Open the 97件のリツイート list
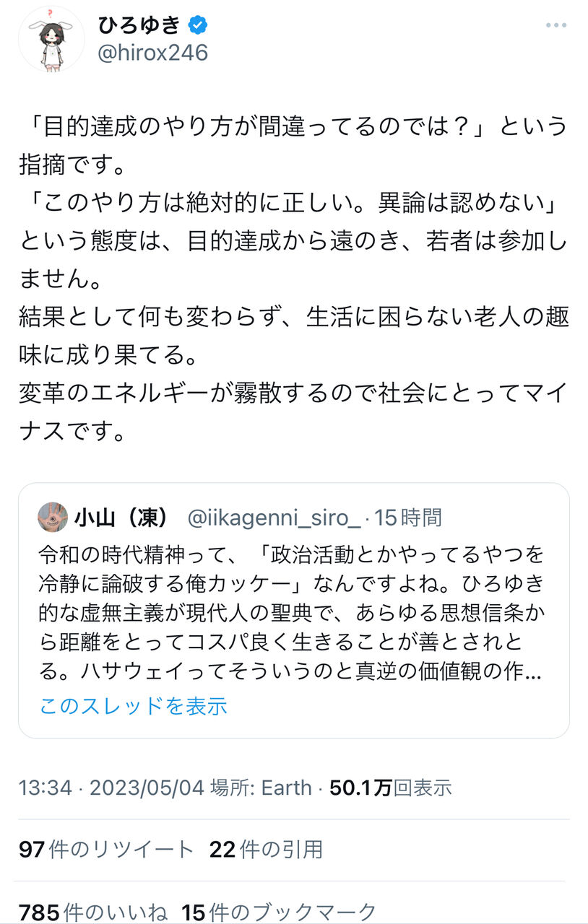 pyautogui.click(x=107, y=850)
